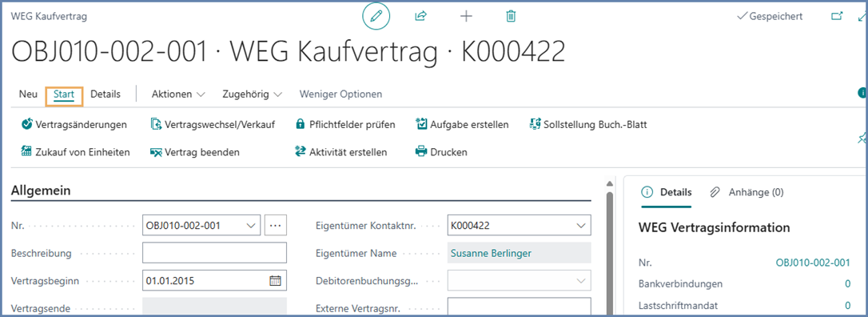Click the Anhänge paperclip icon
This screenshot has width=868, height=317.
coord(715,192)
